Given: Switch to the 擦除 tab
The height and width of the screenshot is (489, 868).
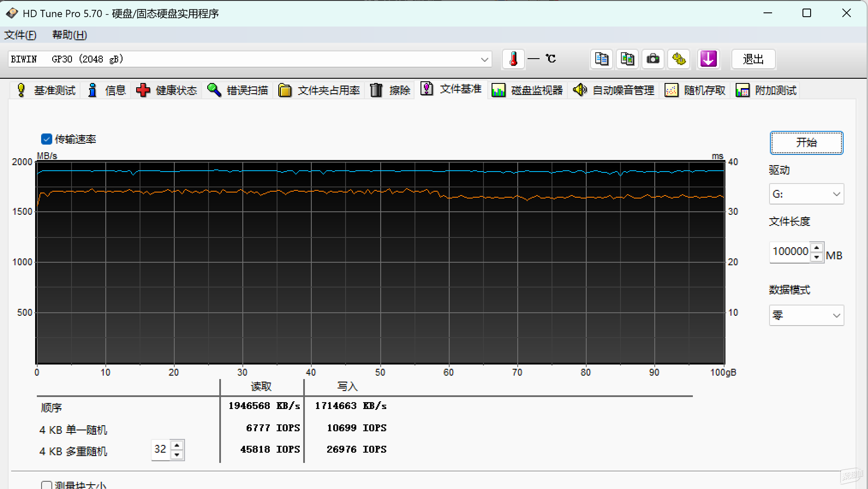Looking at the screenshot, I should point(390,90).
